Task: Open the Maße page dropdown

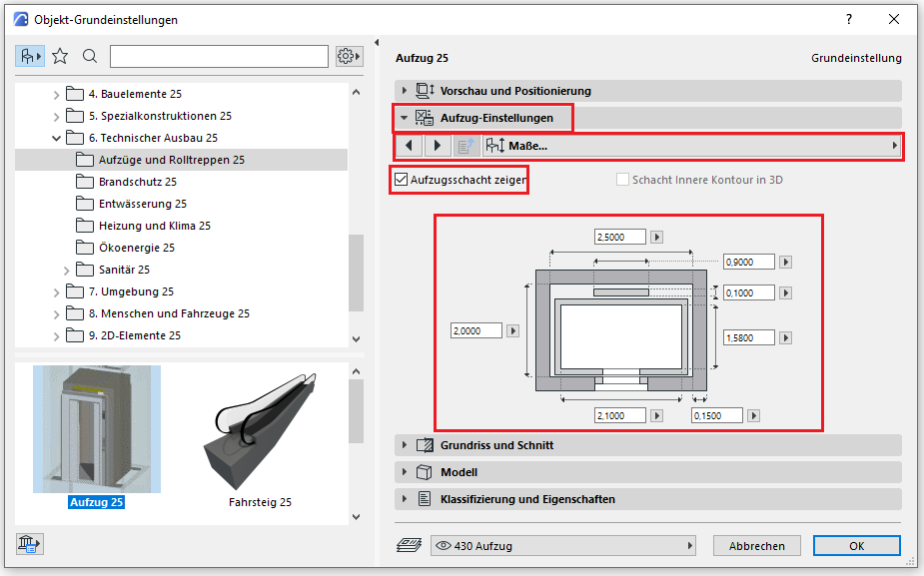Action: coord(689,146)
